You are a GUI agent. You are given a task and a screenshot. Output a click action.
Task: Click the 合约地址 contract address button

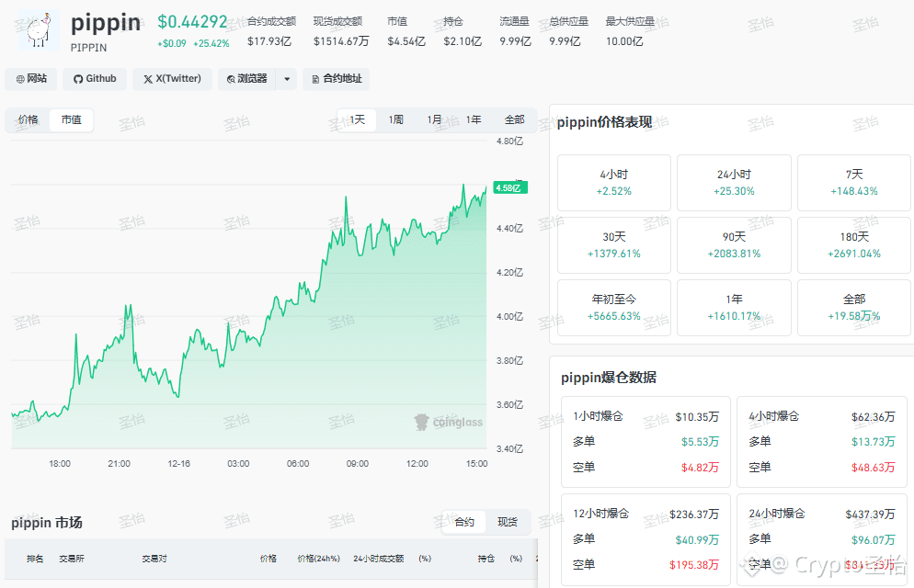click(x=337, y=79)
